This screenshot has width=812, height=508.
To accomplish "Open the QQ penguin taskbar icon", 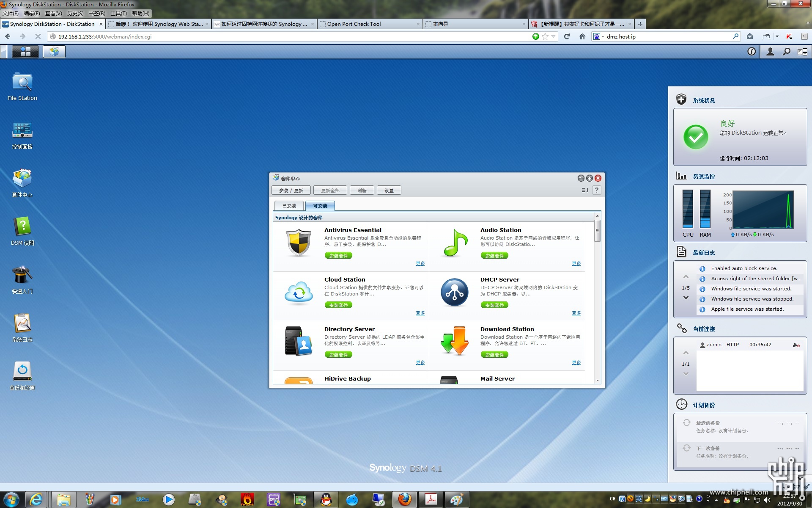I will coord(326,500).
